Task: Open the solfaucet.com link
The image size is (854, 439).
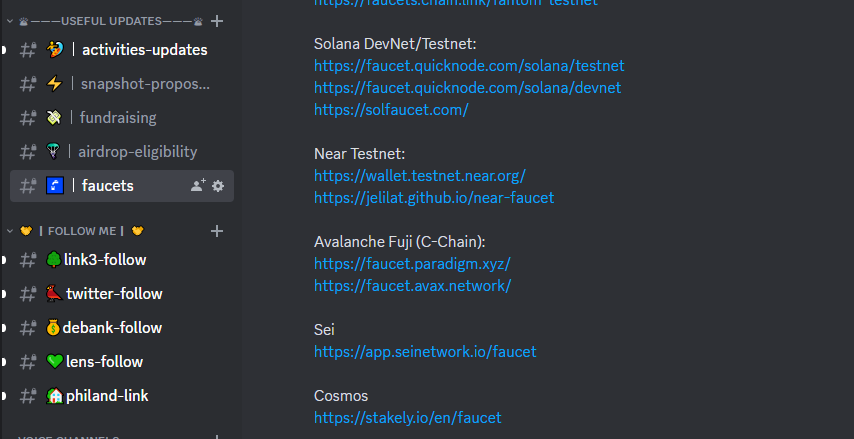Action: pyautogui.click(x=391, y=110)
